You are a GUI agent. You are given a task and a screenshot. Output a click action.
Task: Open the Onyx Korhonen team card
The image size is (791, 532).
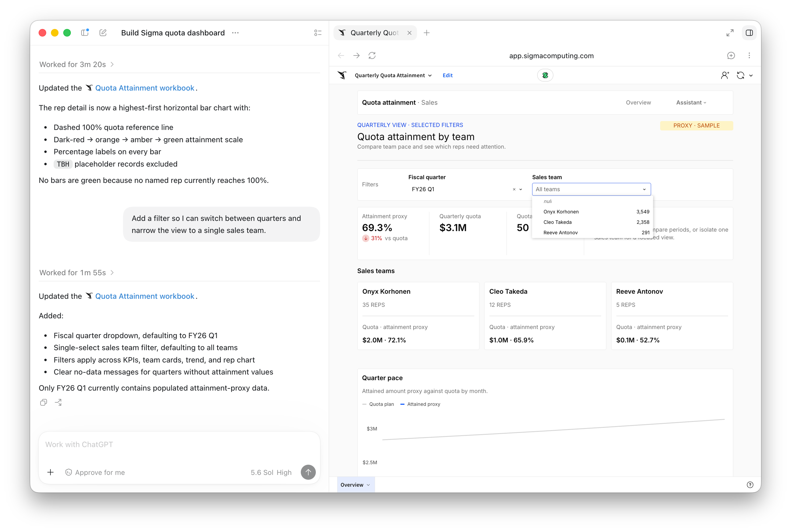(x=418, y=316)
